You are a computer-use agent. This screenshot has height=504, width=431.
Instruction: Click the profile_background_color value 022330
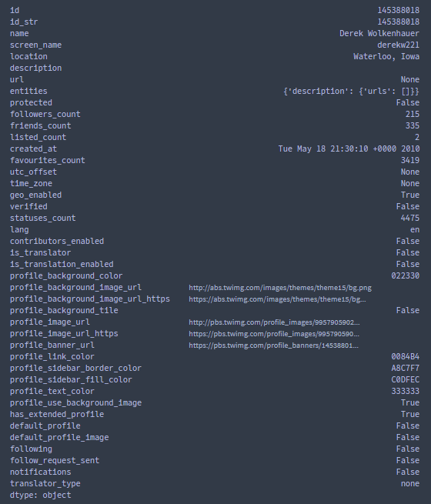[406, 275]
